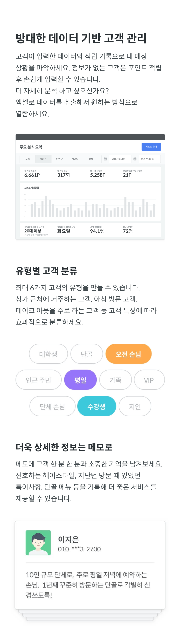Select the VIP customer tag

coord(149,380)
